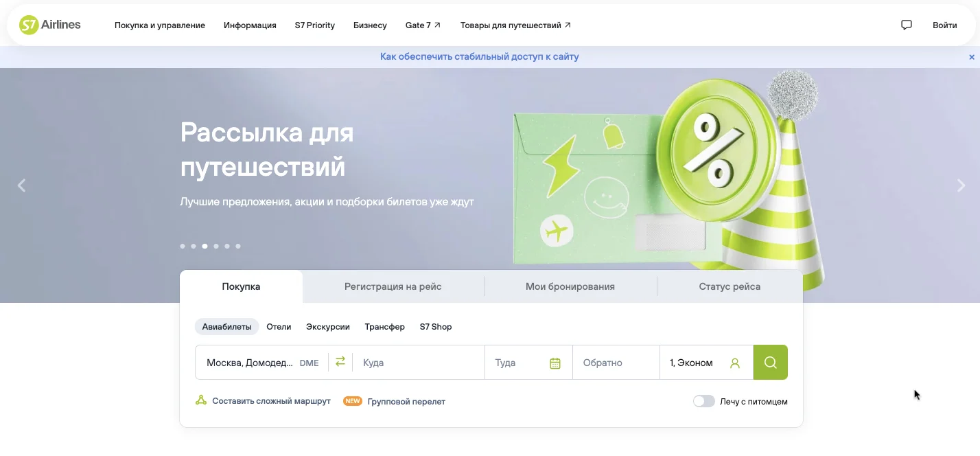This screenshot has width=980, height=456.
Task: Click the Москва, Домодедово origin field
Action: pos(262,363)
